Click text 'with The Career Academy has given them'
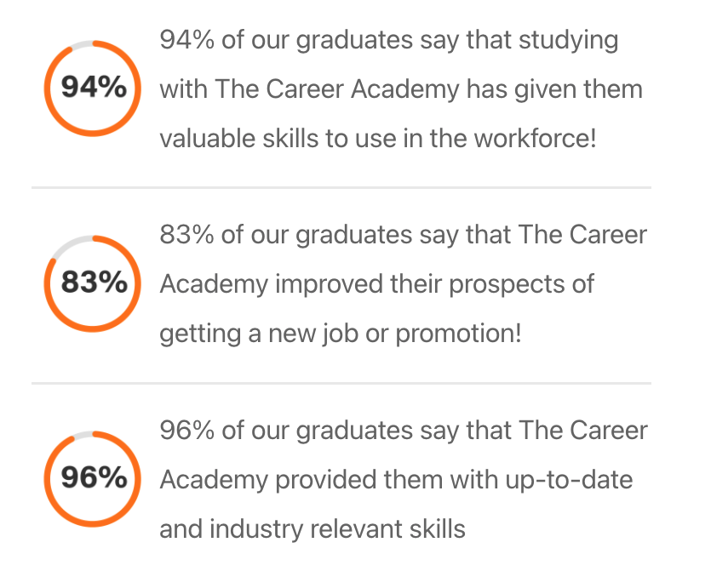This screenshot has width=711, height=588. [401, 88]
